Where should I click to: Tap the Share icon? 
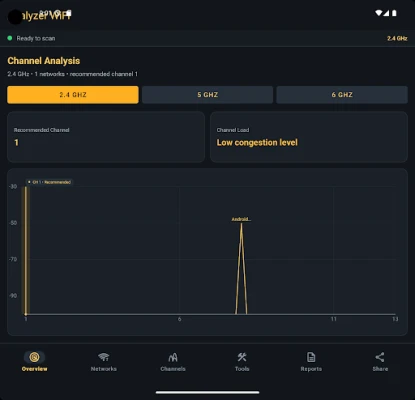click(380, 357)
